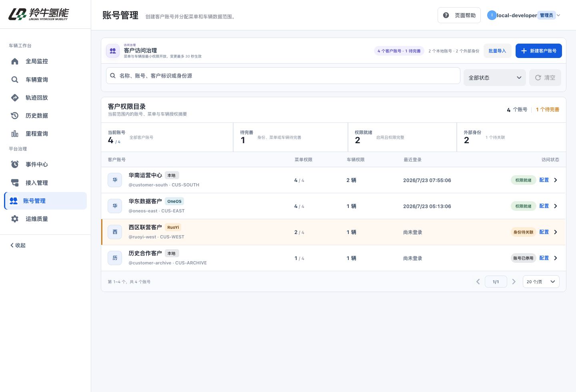Click the local-developer user avatar
Screen dimensions: 576x392
coord(492,15)
